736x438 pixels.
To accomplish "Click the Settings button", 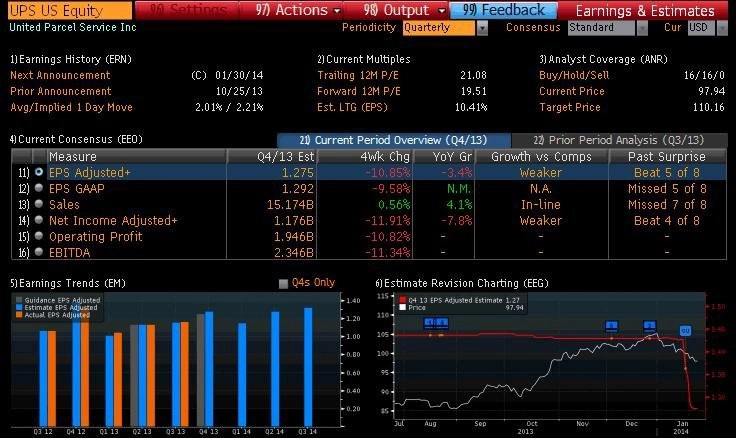I will 184,10.
